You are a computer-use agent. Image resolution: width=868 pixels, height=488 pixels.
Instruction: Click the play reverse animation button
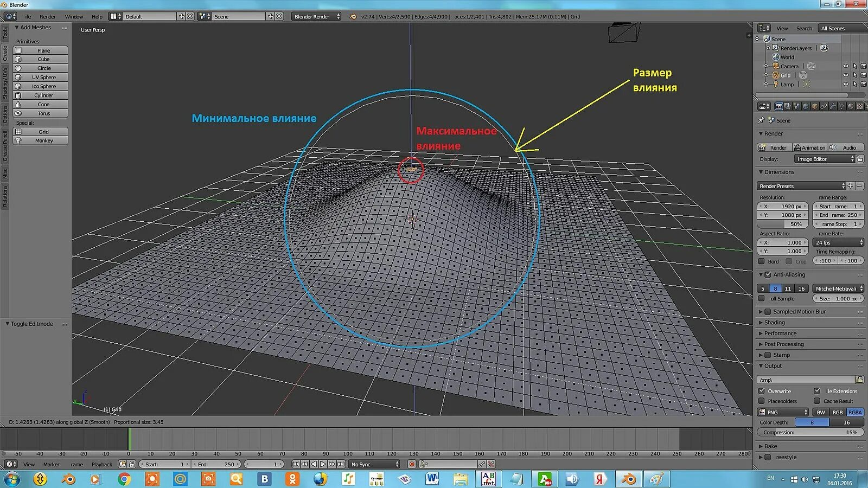point(314,464)
